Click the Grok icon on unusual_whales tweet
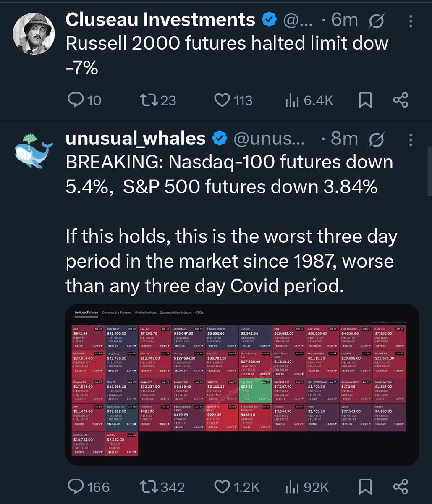 pyautogui.click(x=376, y=139)
